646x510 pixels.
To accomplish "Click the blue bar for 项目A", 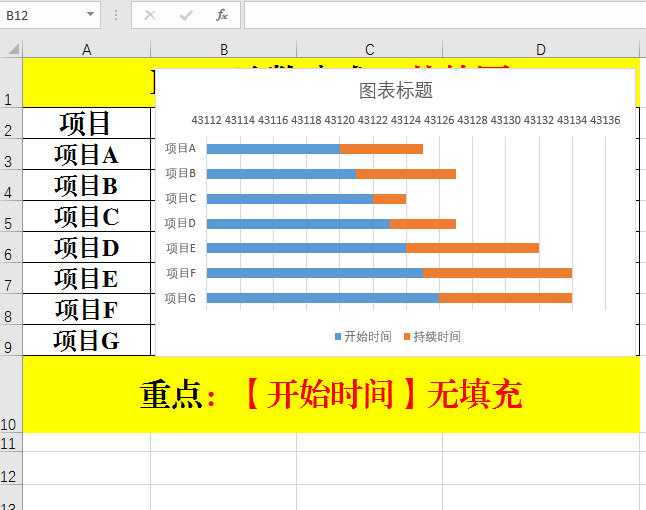I will [x=272, y=149].
